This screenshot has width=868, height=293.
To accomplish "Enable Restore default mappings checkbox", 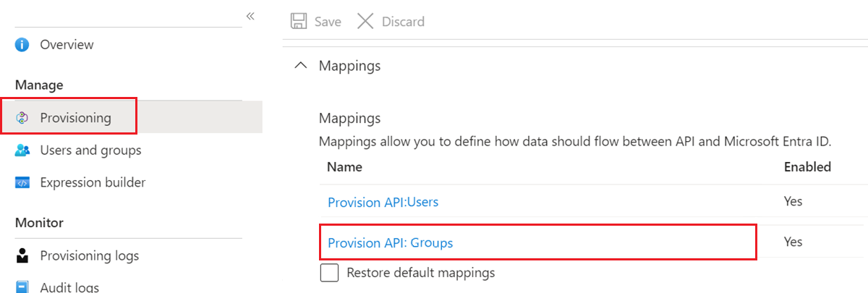I will 329,273.
